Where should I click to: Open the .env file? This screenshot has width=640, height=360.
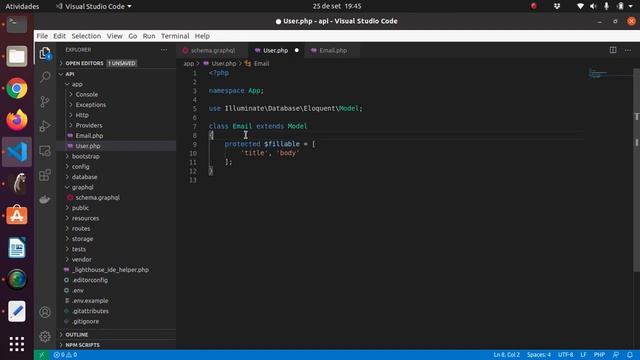tap(78, 290)
